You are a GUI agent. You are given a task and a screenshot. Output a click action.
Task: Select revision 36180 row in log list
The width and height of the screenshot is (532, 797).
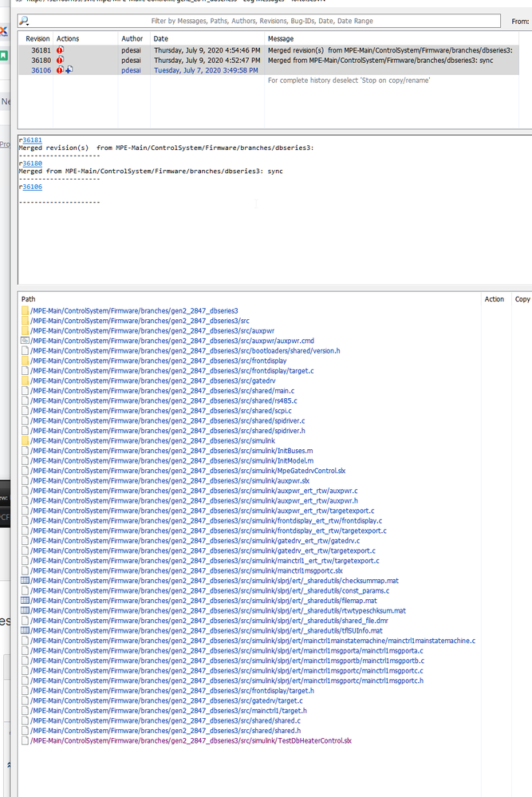[269, 60]
